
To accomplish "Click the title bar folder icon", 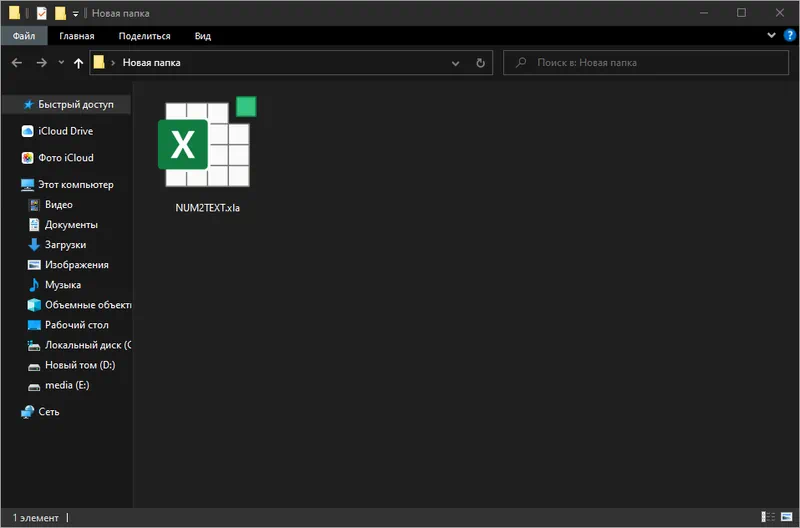I will pos(14,13).
